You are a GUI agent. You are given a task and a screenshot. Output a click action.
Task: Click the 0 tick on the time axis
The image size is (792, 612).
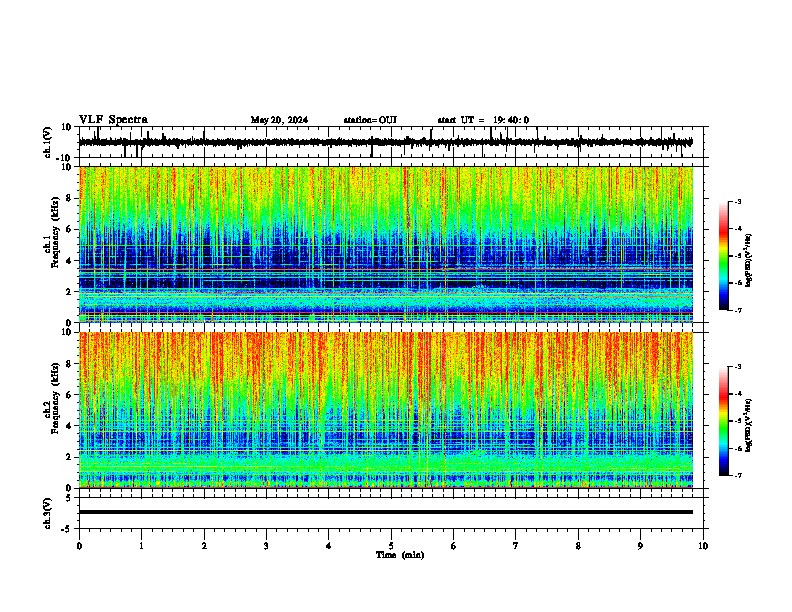click(79, 546)
